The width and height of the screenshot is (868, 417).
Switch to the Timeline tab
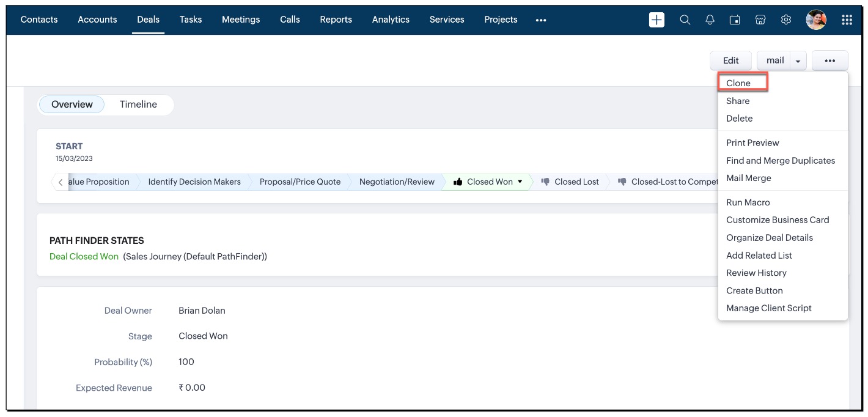click(138, 104)
